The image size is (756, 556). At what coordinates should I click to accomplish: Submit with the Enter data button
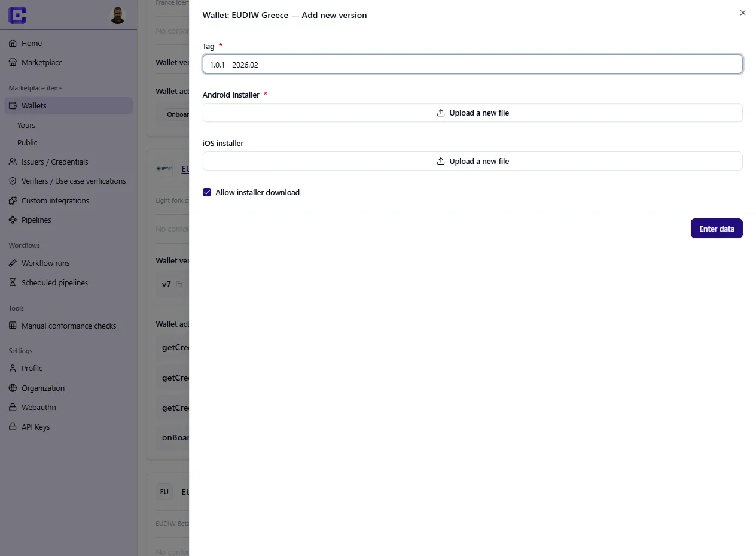(717, 229)
